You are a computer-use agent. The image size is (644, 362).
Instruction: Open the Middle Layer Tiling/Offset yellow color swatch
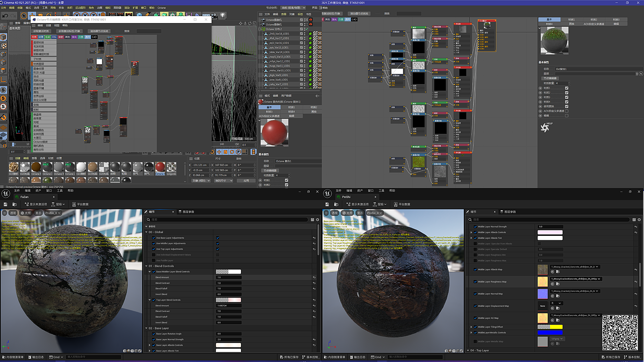[550, 327]
